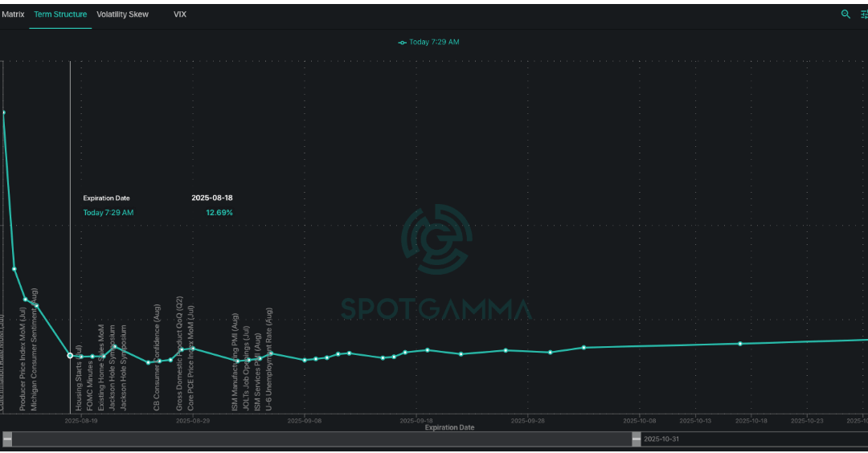Click the 2025-10-08 axis date

click(640, 421)
